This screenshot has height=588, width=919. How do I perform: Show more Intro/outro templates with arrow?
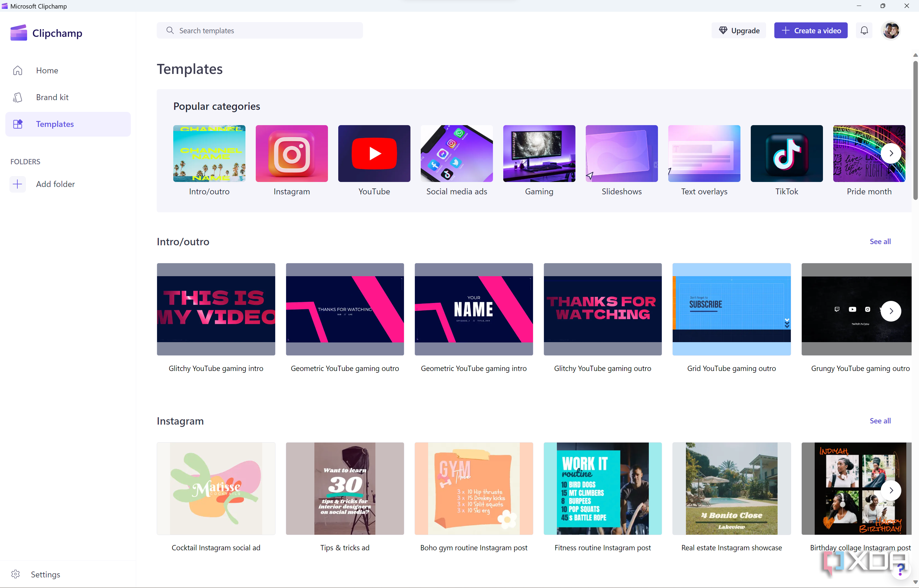[891, 311]
